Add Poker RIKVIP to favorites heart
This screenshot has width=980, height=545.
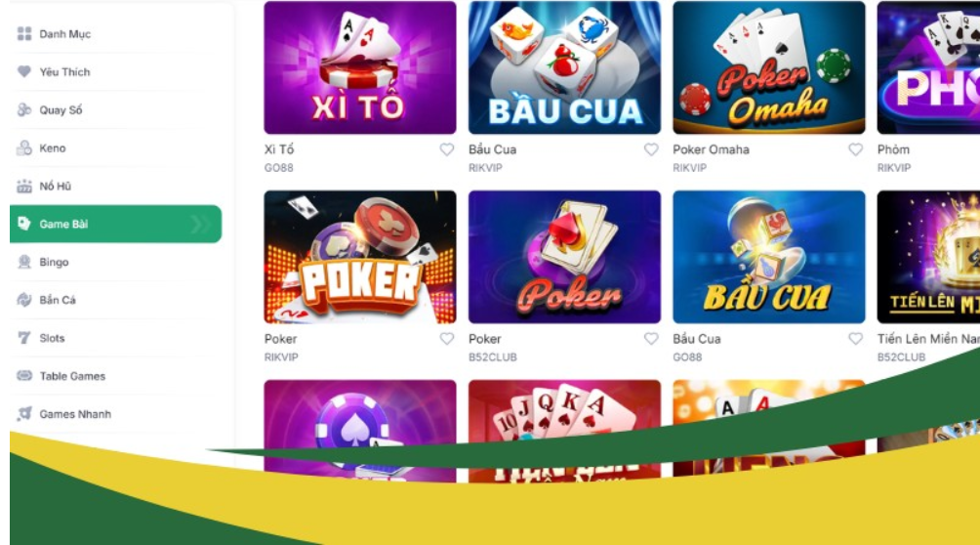(447, 339)
